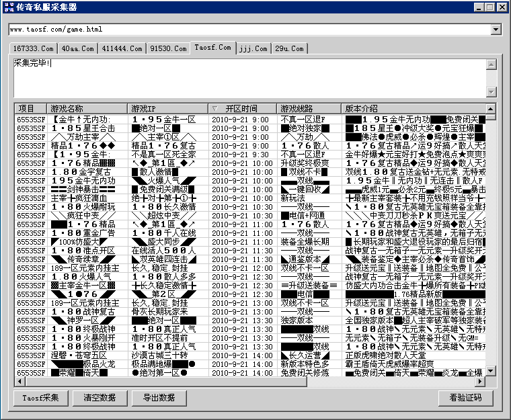Select the 411444.Com tab
Screen dimensions: 511x420
point(122,48)
